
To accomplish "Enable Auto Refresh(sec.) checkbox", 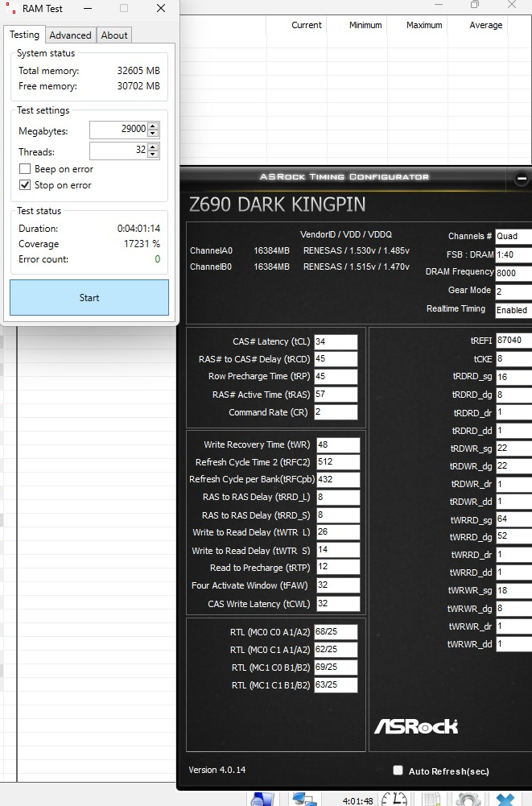I will pyautogui.click(x=398, y=770).
